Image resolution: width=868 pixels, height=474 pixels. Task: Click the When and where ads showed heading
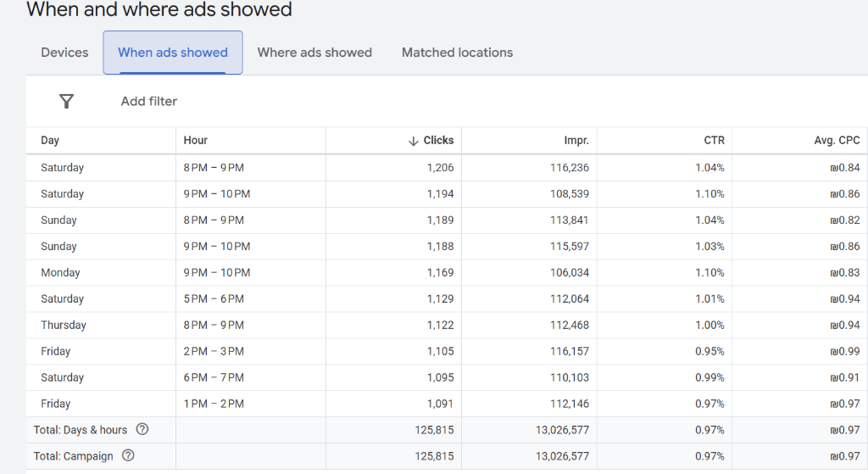coord(159,9)
